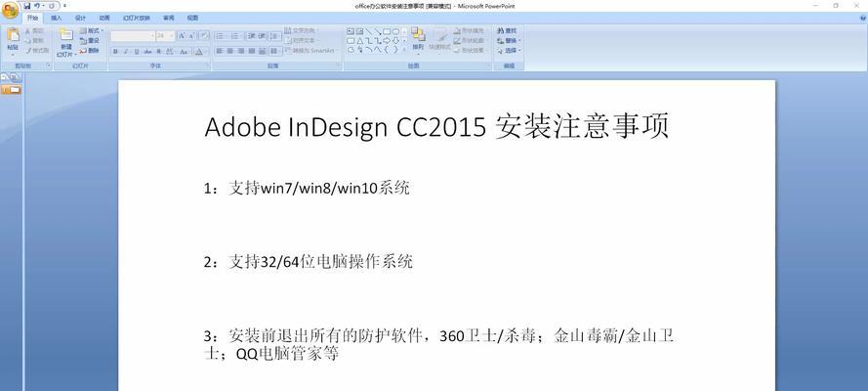
Task: Center text in paragraph group
Action: click(229, 51)
